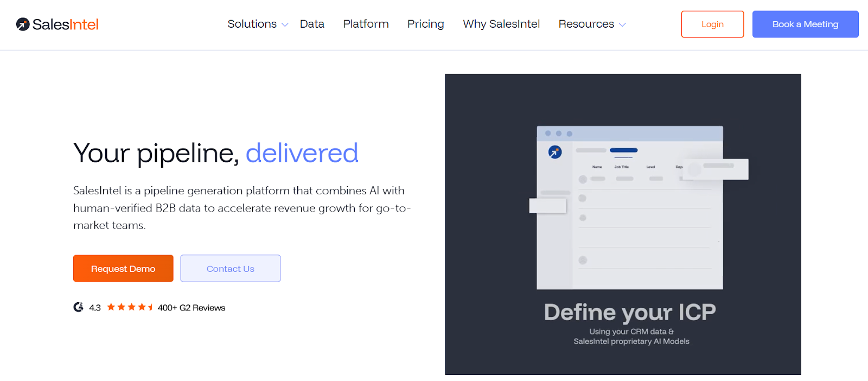This screenshot has height=381, width=868.
Task: Click the Contact Us button
Action: [x=231, y=269]
